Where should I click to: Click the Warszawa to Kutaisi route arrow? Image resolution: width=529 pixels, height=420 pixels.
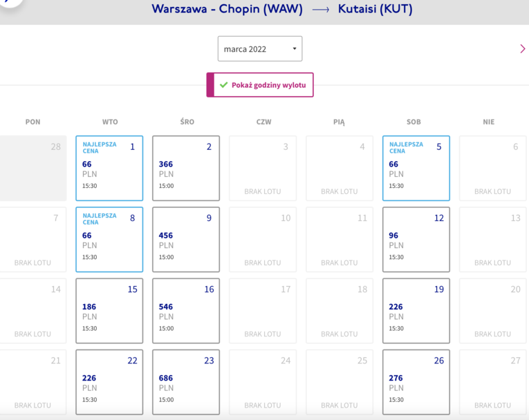tap(320, 10)
